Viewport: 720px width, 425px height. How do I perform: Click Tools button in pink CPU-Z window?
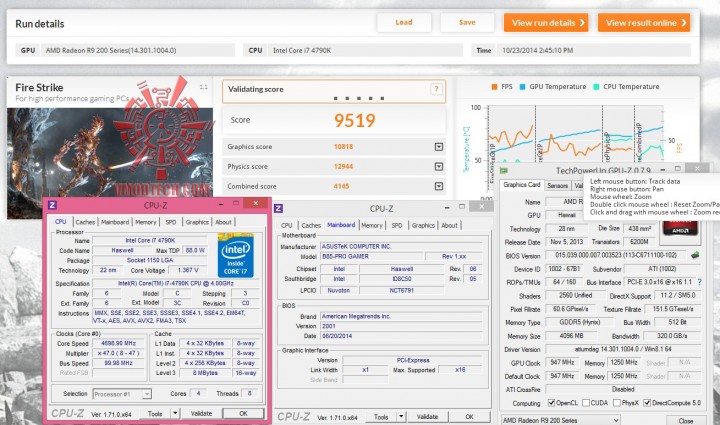pos(155,414)
